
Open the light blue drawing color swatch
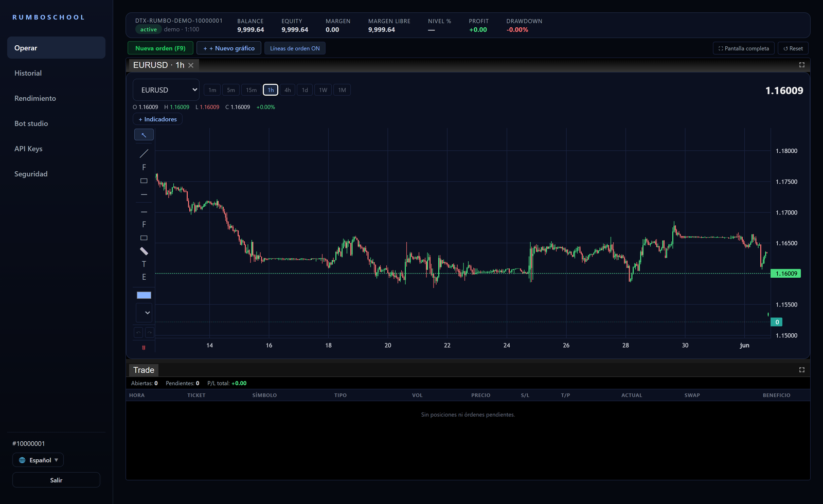coord(144,295)
